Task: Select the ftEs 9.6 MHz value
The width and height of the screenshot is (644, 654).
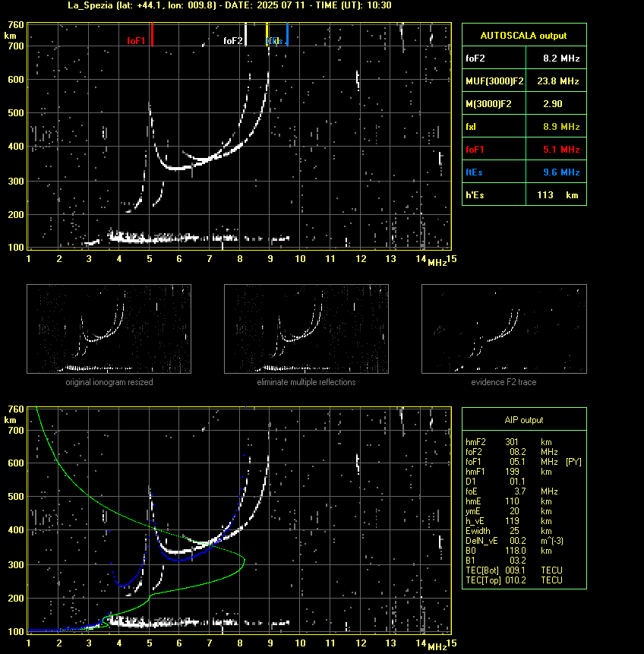Action: (561, 172)
